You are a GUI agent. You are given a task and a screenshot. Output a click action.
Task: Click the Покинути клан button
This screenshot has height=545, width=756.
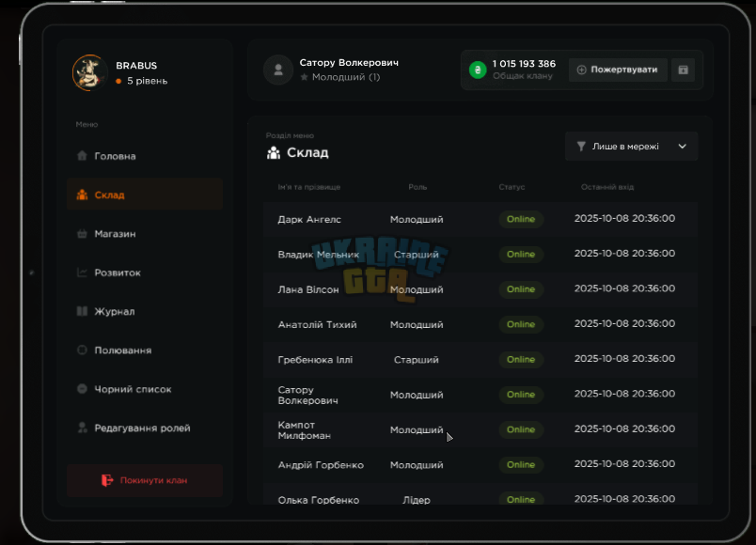pos(145,480)
